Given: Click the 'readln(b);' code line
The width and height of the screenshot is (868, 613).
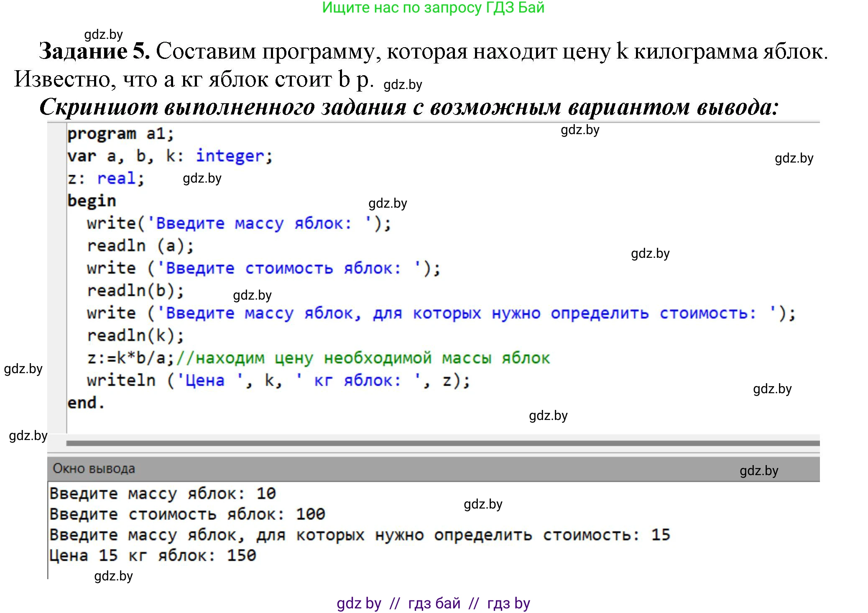Looking at the screenshot, I should (x=135, y=290).
